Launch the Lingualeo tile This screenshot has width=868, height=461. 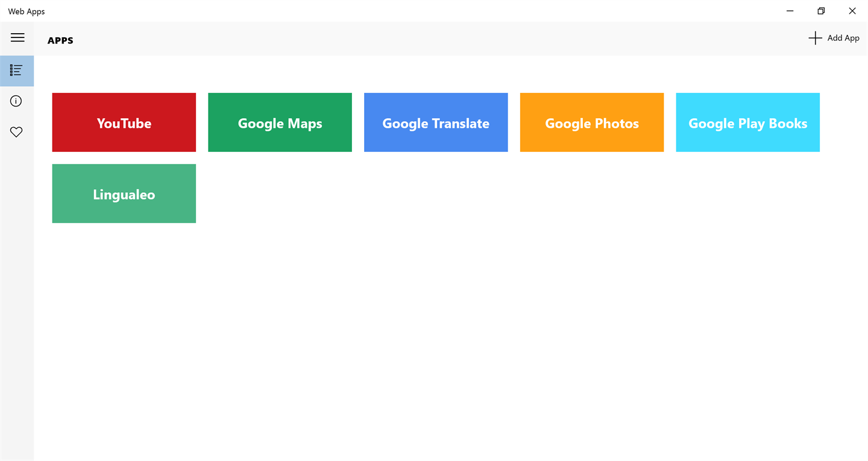(x=124, y=193)
